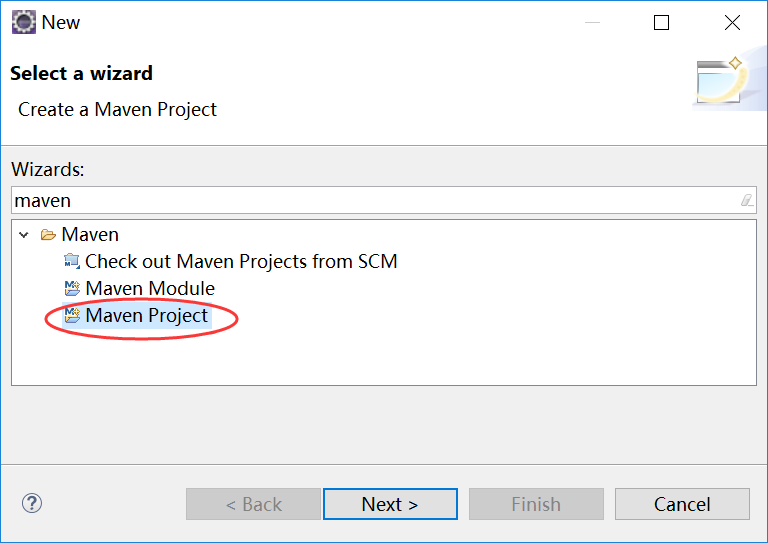Select the Maven folder label
The width and height of the screenshot is (768, 543).
90,235
